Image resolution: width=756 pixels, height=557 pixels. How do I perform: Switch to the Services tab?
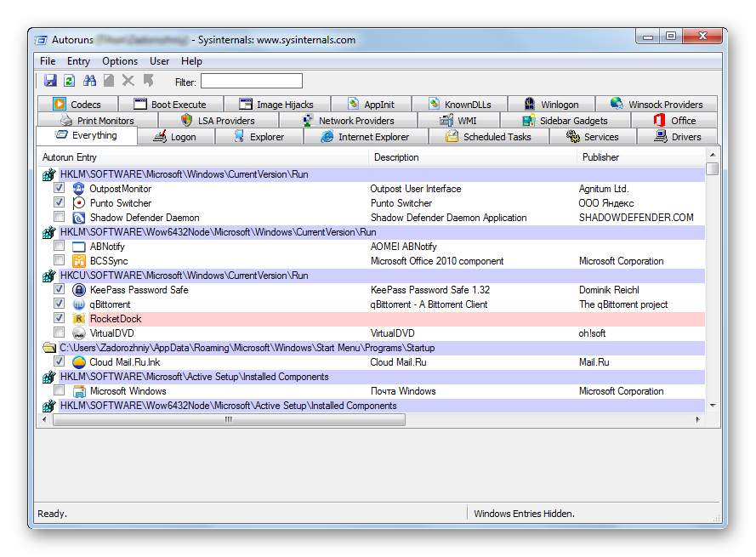click(593, 137)
